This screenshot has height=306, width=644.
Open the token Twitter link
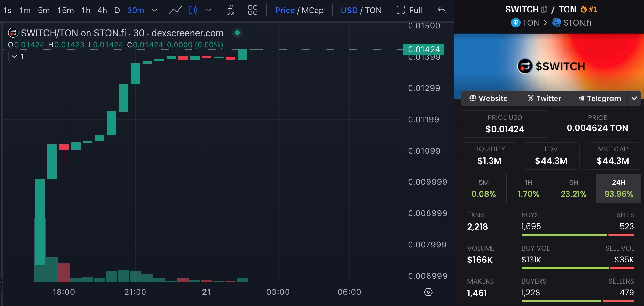pyautogui.click(x=544, y=98)
